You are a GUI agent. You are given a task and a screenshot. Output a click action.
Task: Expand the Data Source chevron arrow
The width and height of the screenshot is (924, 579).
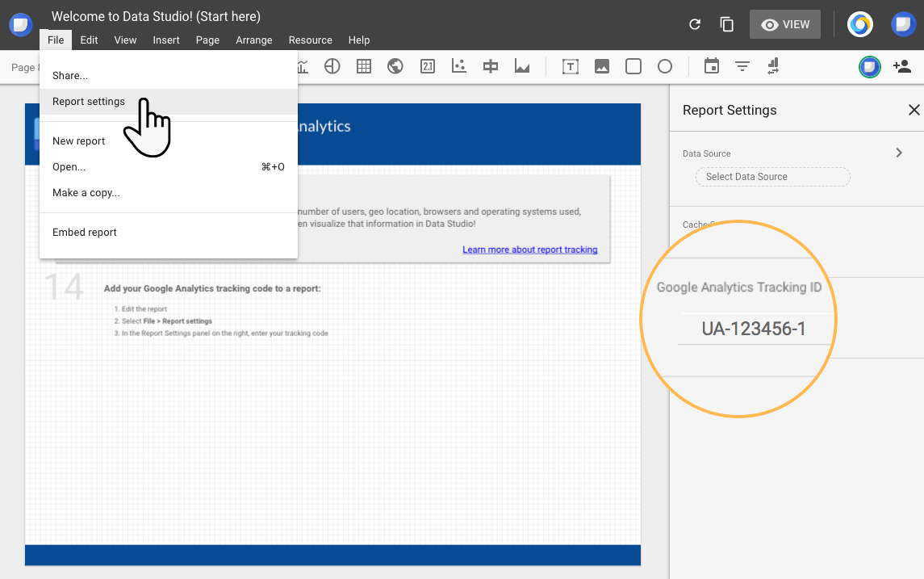point(899,153)
